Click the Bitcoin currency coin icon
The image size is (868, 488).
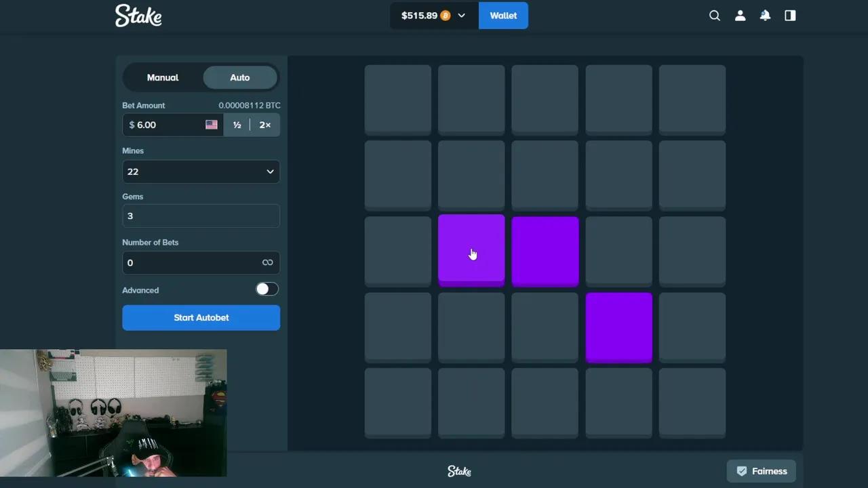pos(446,16)
